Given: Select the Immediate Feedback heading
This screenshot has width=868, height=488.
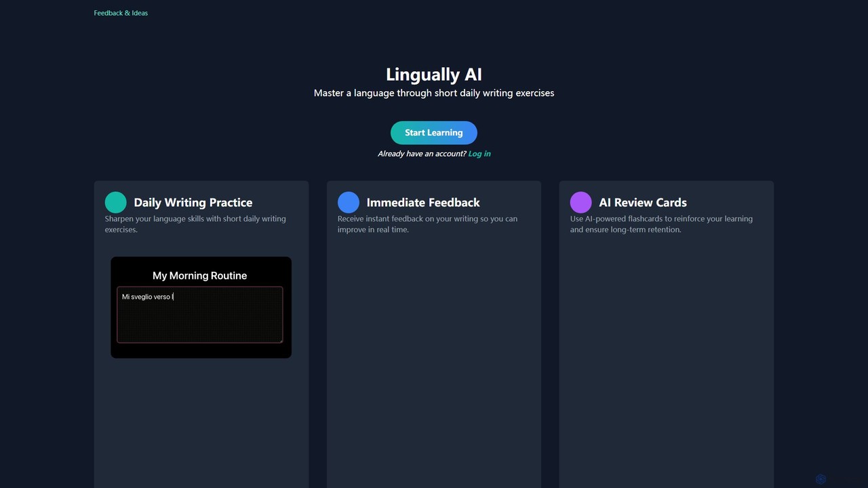Looking at the screenshot, I should click(423, 203).
